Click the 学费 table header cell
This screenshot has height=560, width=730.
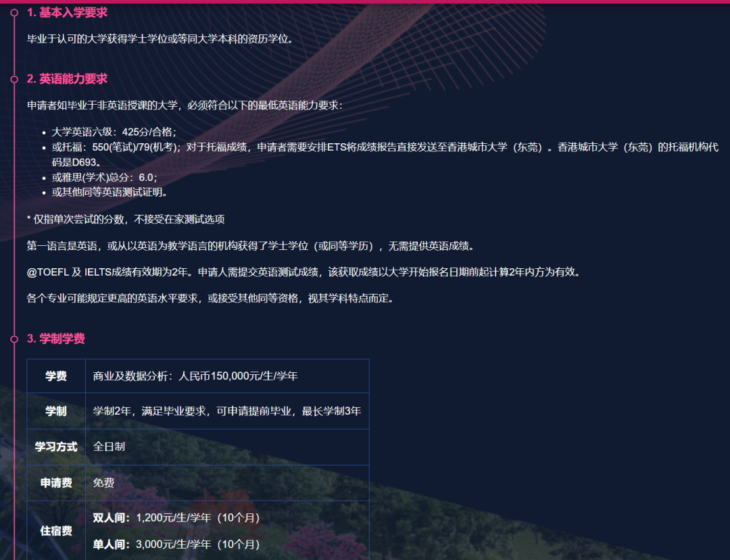[x=55, y=375]
